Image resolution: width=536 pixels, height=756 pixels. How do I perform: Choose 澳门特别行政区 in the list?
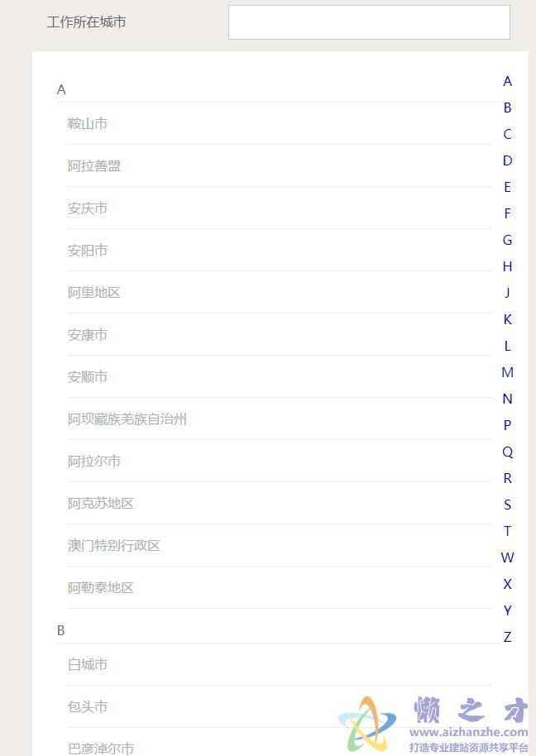tap(279, 545)
